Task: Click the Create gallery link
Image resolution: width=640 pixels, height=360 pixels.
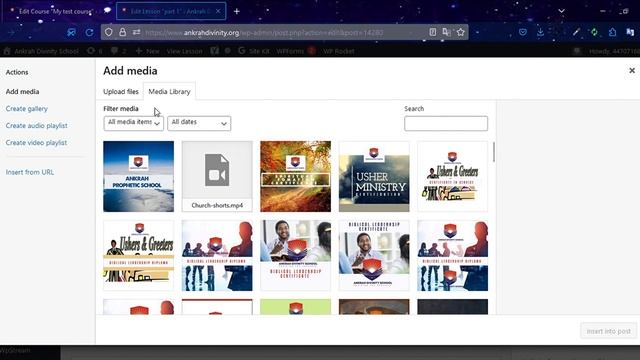Action: click(27, 109)
